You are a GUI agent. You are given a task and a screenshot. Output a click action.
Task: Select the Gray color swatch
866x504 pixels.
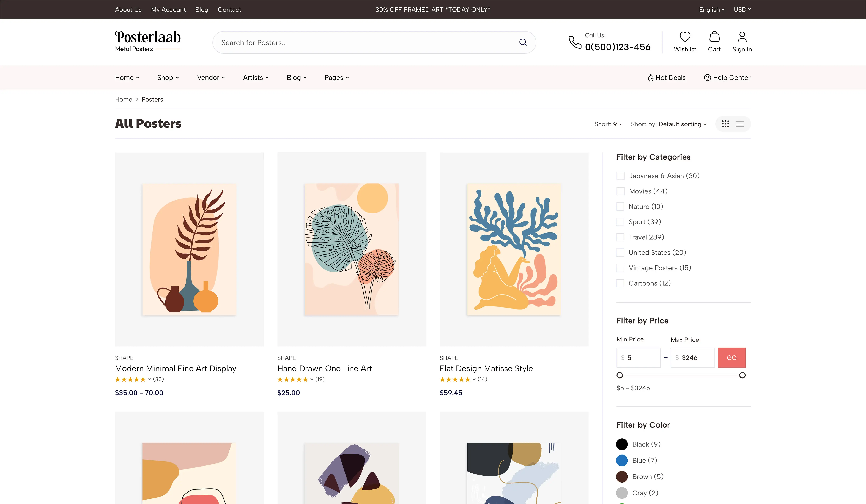tap(622, 493)
